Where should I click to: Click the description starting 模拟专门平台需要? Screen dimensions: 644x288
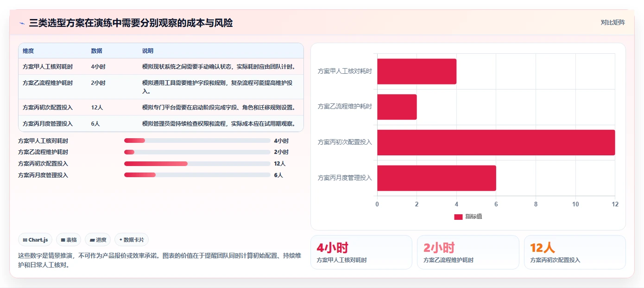click(x=219, y=108)
